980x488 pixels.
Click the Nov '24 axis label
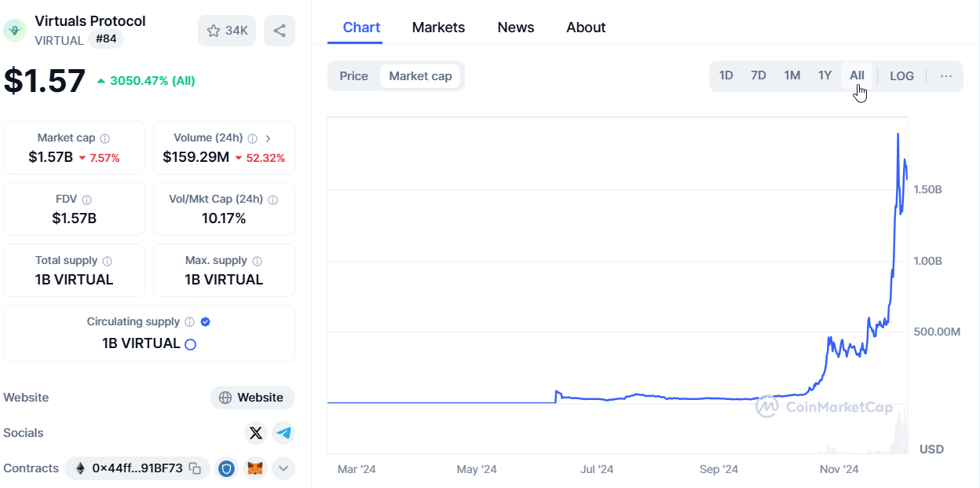839,469
